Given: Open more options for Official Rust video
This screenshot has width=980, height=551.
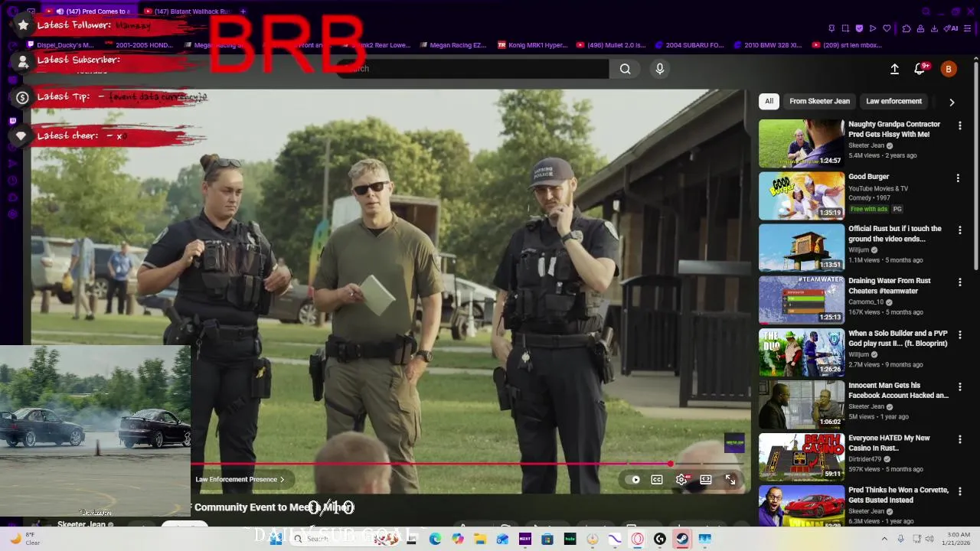Looking at the screenshot, I should point(959,230).
